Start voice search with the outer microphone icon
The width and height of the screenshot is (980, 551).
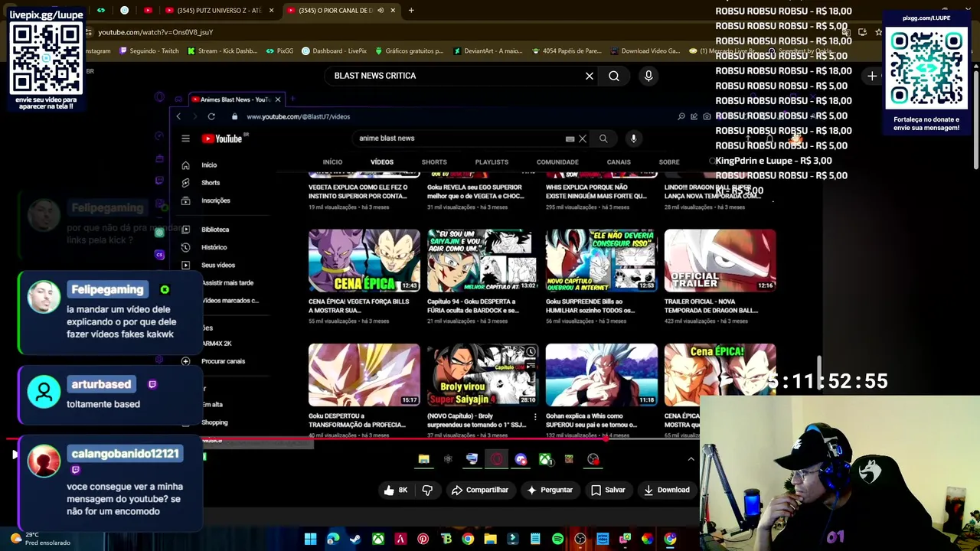pyautogui.click(x=648, y=76)
